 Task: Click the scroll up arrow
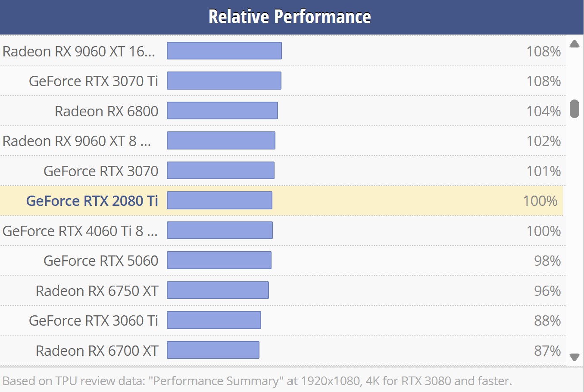(574, 44)
